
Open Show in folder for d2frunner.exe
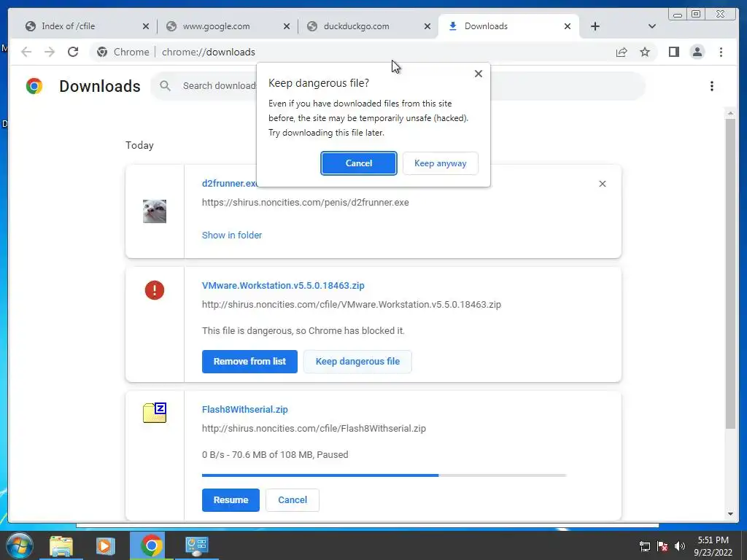[232, 236]
